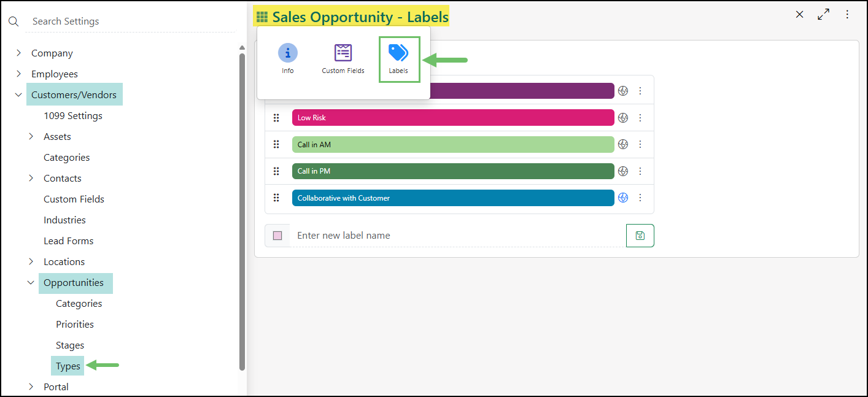Open the Custom Fields icon in popup
This screenshot has width=868, height=397.
click(x=343, y=59)
